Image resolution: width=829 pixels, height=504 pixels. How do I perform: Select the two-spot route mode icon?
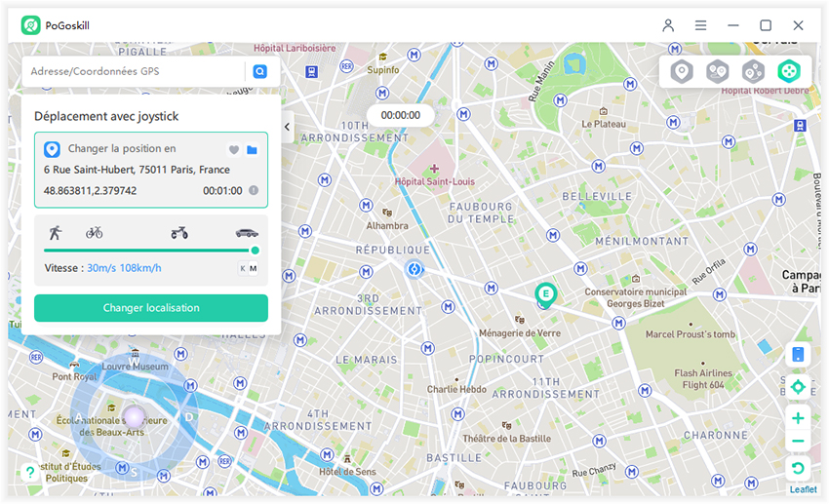tap(718, 71)
